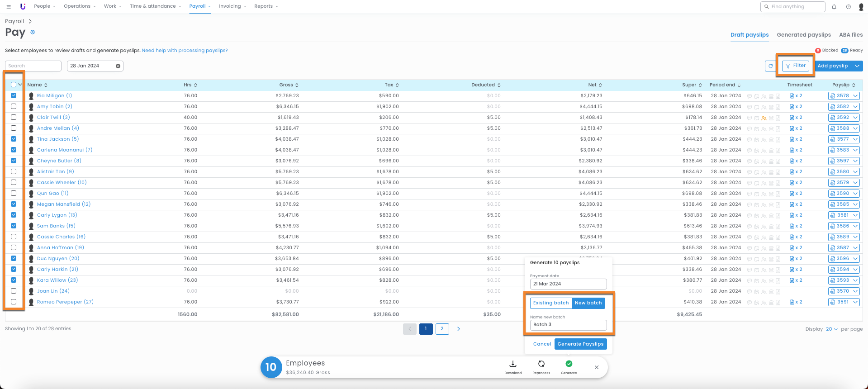Dismiss the 10 Employees selection bar
The width and height of the screenshot is (868, 389).
[597, 367]
